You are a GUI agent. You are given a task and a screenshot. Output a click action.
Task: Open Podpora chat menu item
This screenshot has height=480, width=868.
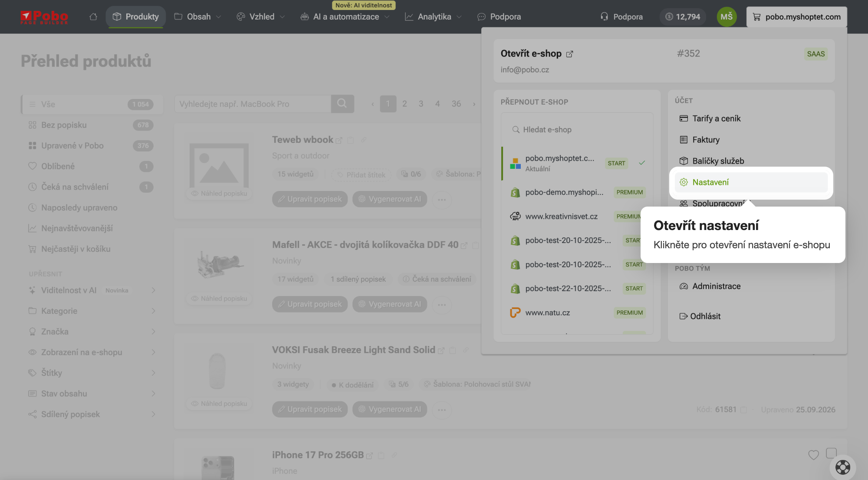pyautogui.click(x=499, y=16)
